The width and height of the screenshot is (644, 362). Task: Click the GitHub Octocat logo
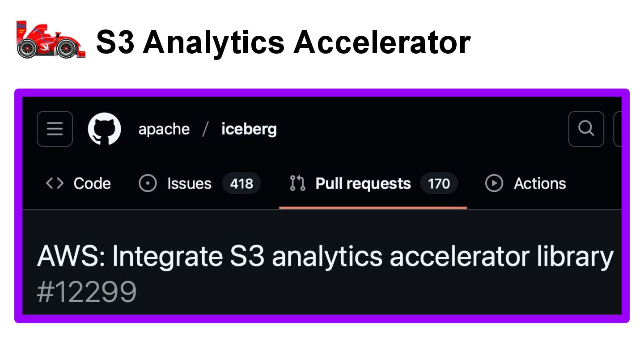pos(104,129)
